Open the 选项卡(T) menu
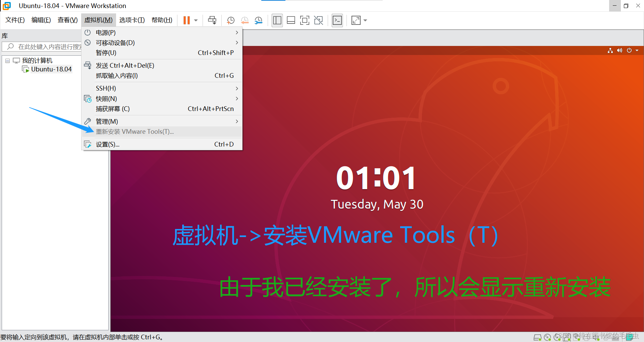 pyautogui.click(x=132, y=20)
